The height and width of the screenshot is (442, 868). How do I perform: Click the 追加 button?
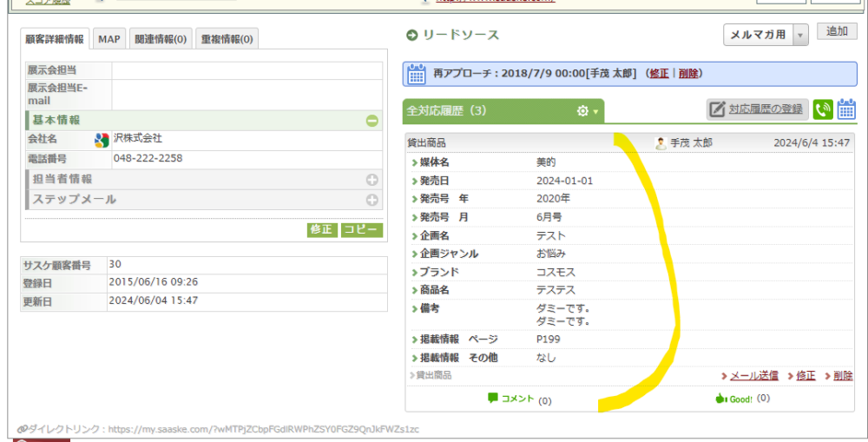(x=837, y=32)
